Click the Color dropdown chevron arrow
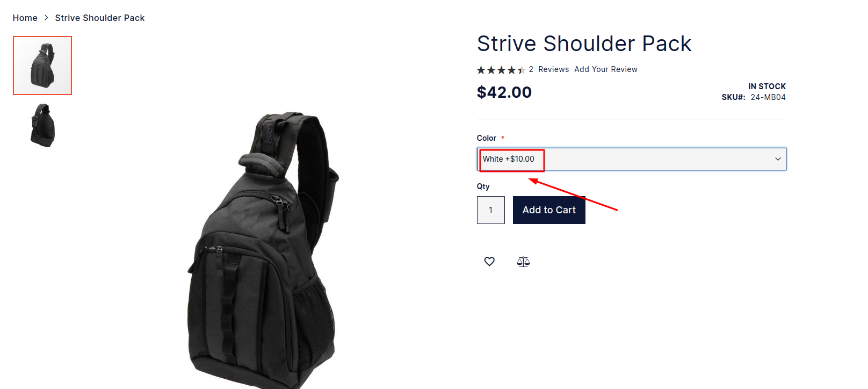This screenshot has height=389, width=868. pos(778,159)
